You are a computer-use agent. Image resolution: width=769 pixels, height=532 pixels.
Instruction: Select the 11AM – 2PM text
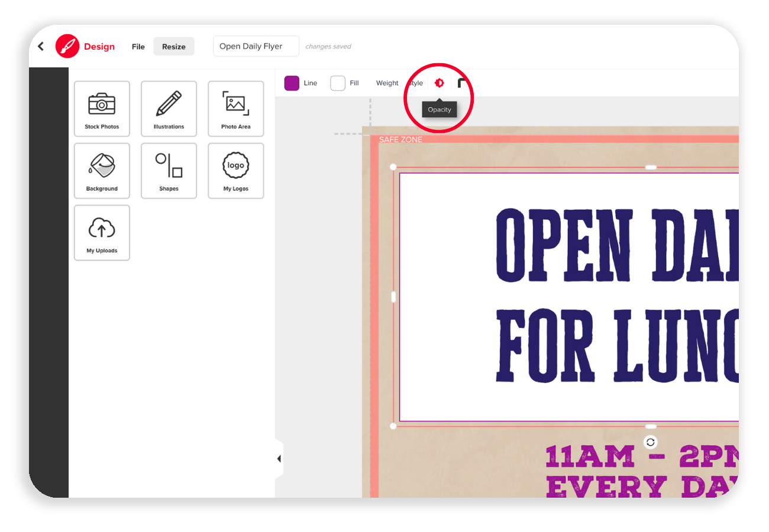642,456
